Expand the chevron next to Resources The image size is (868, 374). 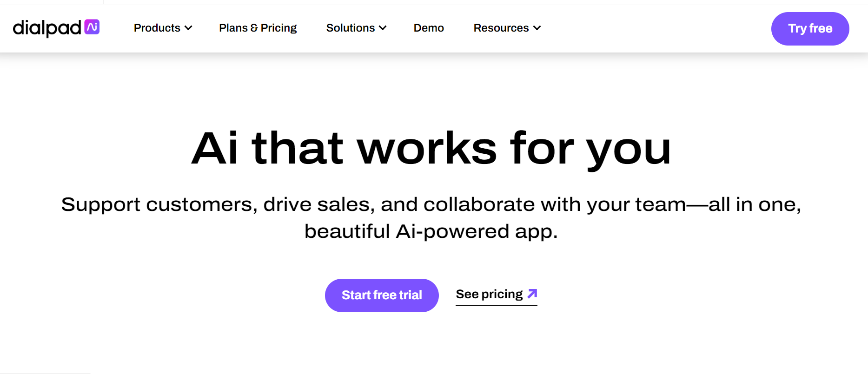pos(537,28)
